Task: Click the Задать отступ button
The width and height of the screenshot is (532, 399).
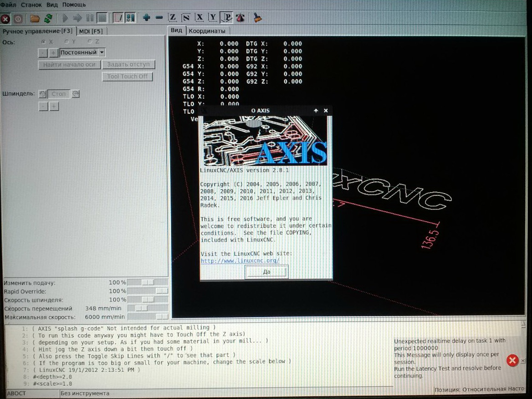Action: coord(128,64)
